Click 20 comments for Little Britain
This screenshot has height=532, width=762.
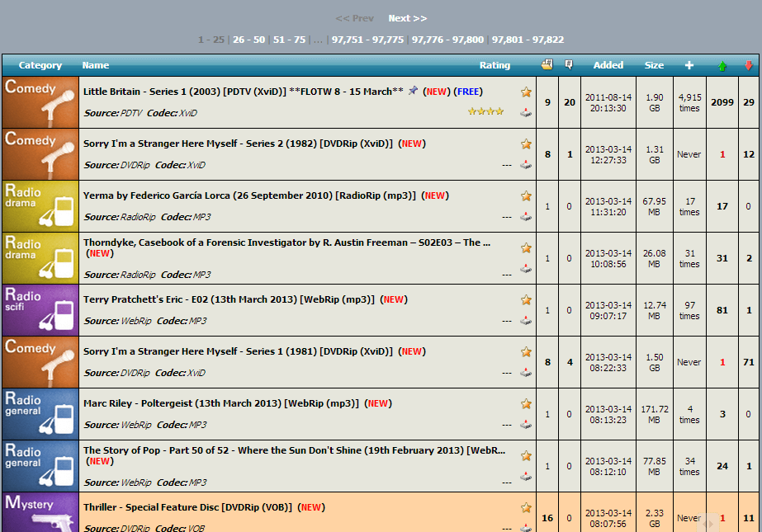pos(570,102)
